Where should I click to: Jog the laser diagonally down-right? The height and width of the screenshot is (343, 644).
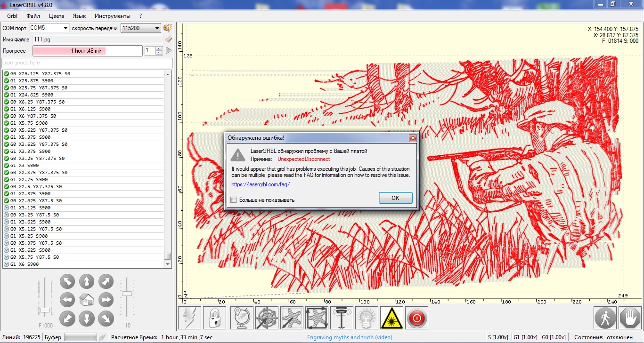click(x=106, y=319)
